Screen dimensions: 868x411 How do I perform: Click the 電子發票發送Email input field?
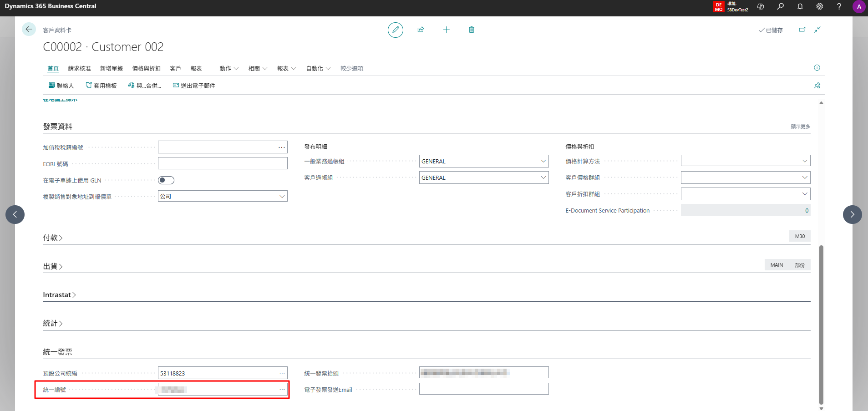click(484, 389)
